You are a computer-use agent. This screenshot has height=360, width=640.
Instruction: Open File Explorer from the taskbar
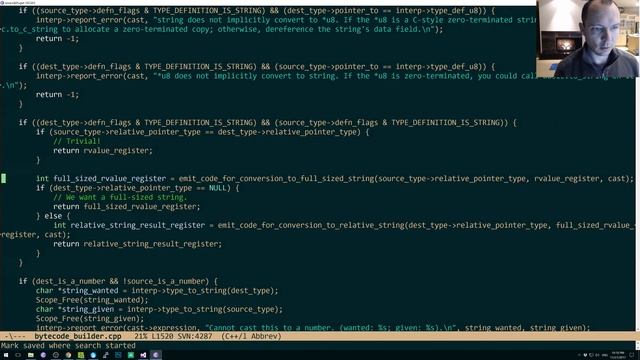click(x=31, y=355)
